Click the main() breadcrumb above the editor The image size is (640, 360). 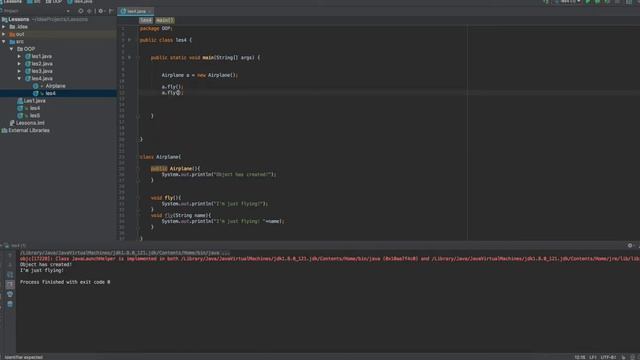[164, 20]
